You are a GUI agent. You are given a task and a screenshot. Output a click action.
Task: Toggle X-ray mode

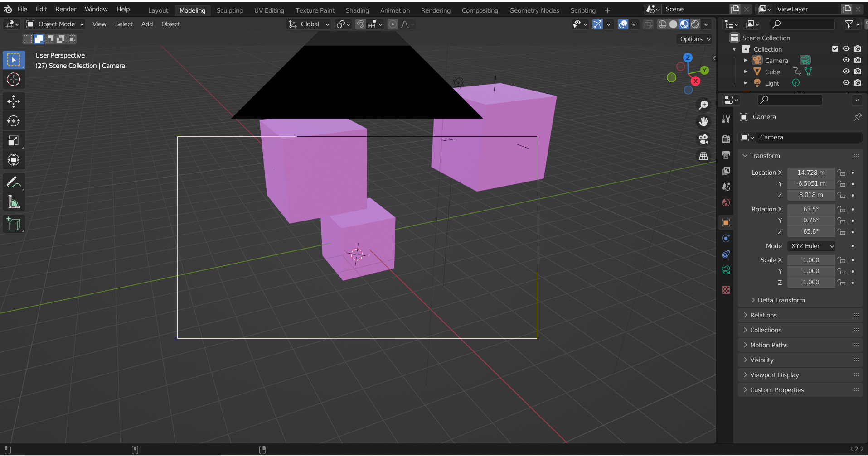[x=649, y=24]
